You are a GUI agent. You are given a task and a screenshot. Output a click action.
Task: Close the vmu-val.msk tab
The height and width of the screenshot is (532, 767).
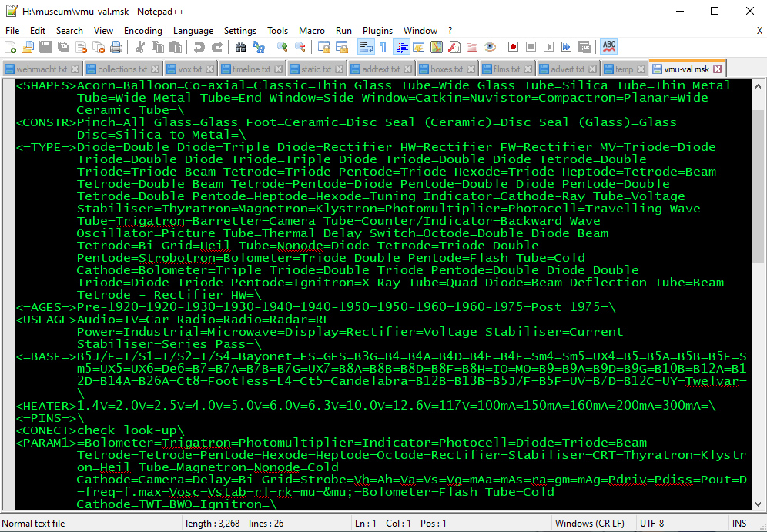point(717,69)
